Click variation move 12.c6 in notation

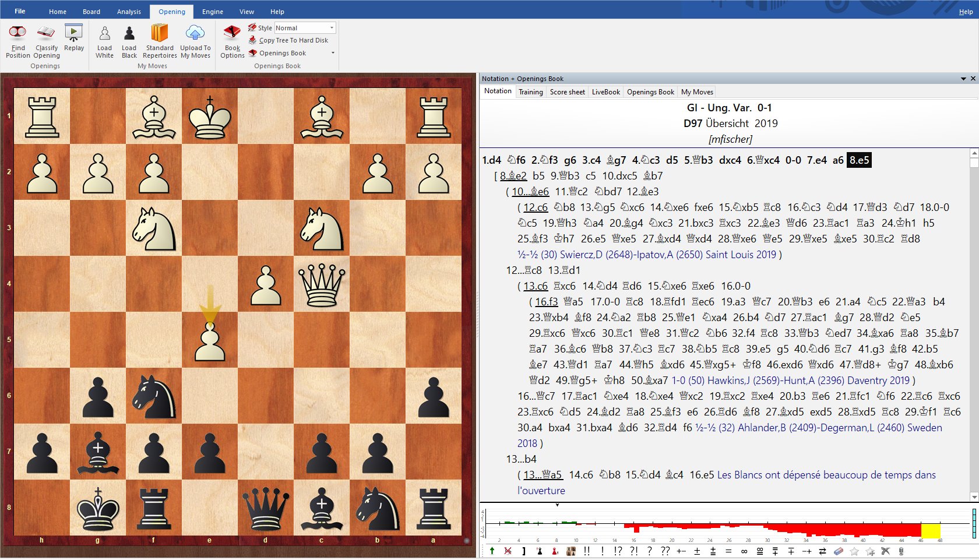(x=536, y=207)
